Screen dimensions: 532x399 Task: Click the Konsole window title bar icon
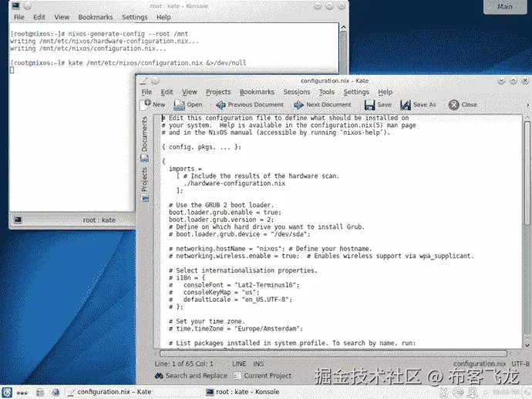tap(15, 5)
